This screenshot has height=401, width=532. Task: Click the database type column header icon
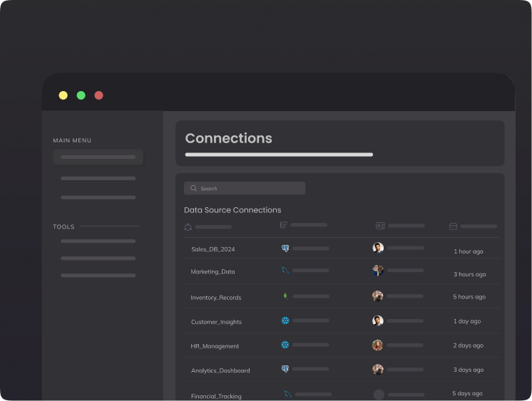tap(284, 225)
